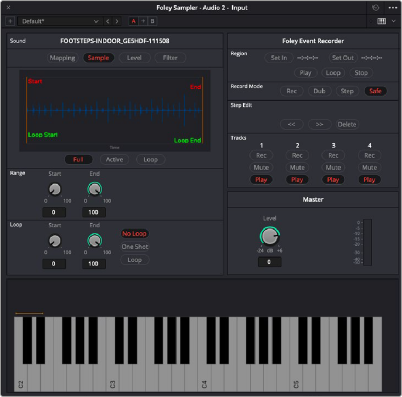The image size is (402, 397).
Task: Select the B comparison state
Action: point(152,21)
